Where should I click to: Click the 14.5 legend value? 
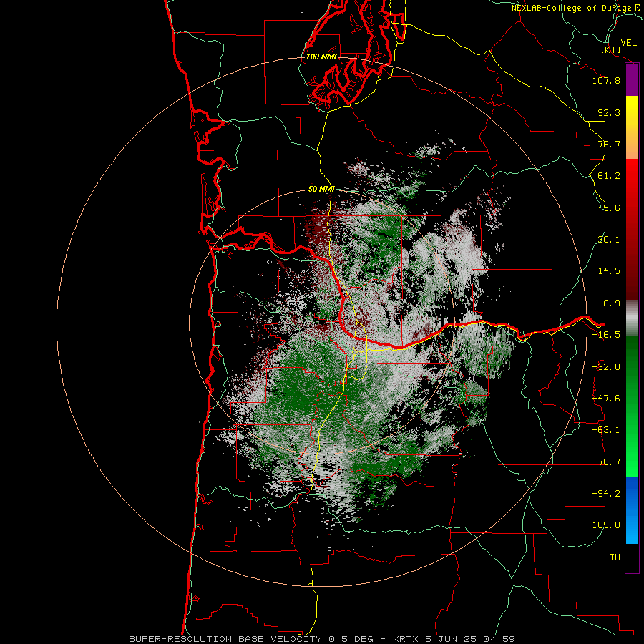tap(609, 271)
